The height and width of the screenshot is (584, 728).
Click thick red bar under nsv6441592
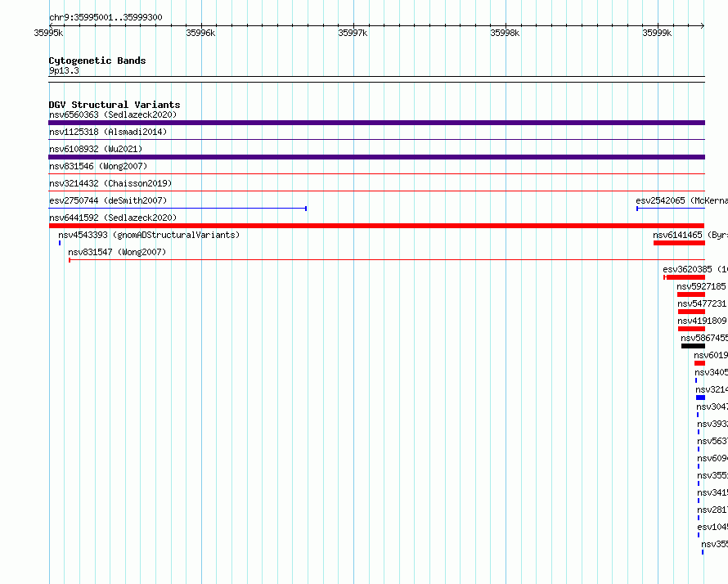[x=376, y=226]
